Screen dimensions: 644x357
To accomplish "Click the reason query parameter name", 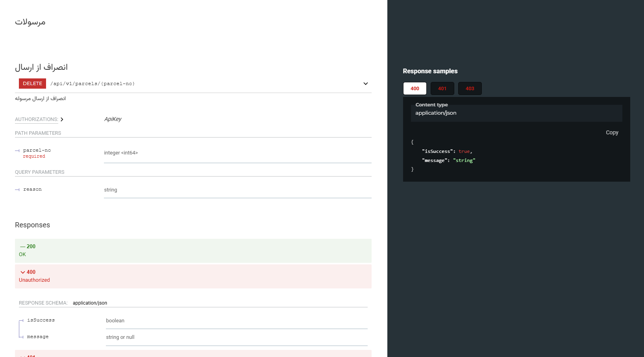I will tap(32, 190).
